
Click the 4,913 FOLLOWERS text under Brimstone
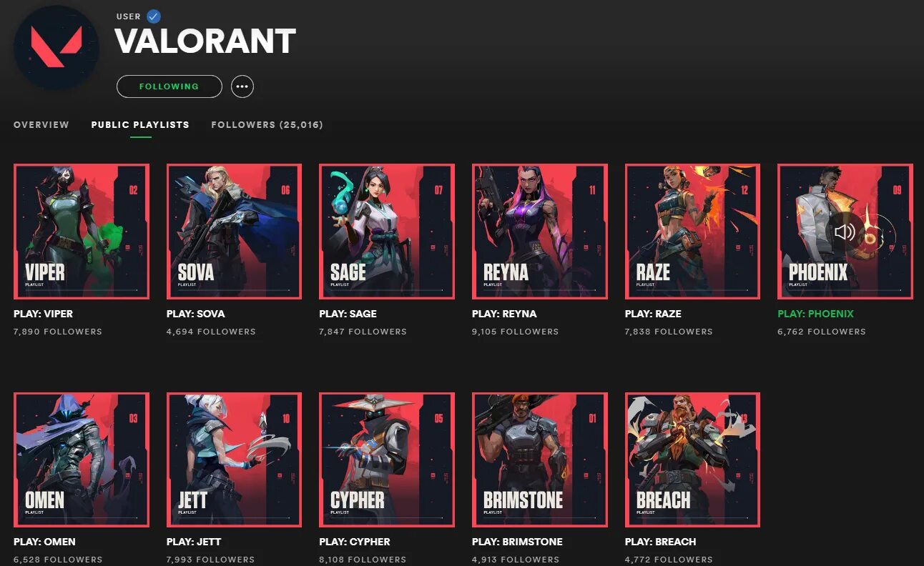pyautogui.click(x=516, y=560)
